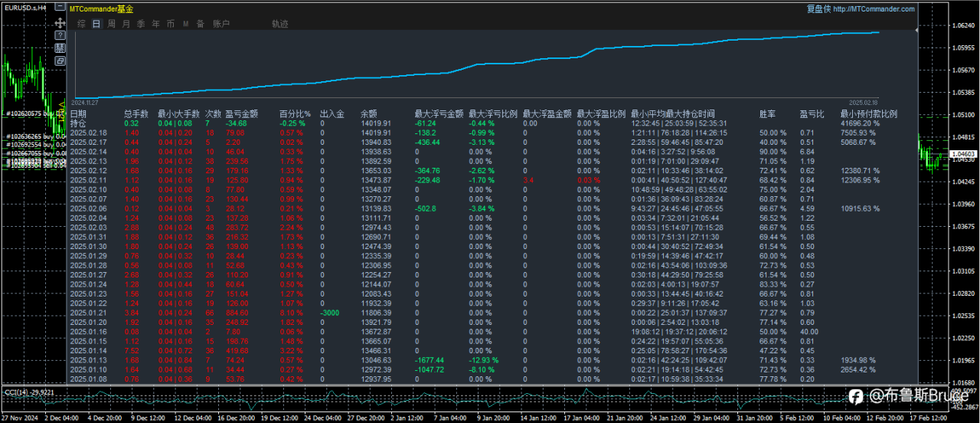Click the 轨迹 track button
Image resolution: width=980 pixels, height=423 pixels.
click(280, 24)
